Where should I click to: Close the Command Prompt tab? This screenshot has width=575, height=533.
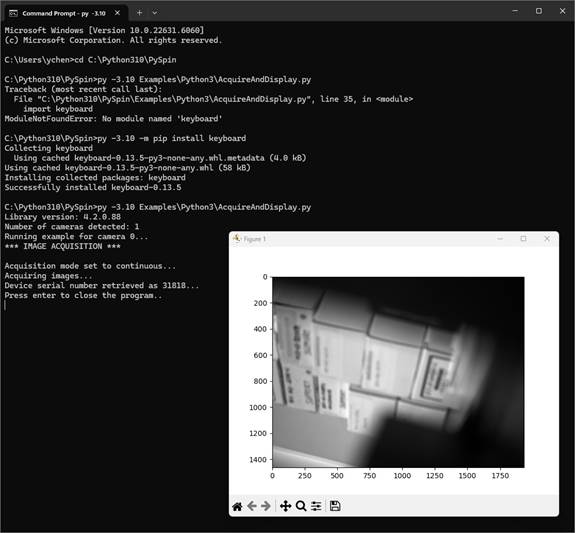point(117,13)
